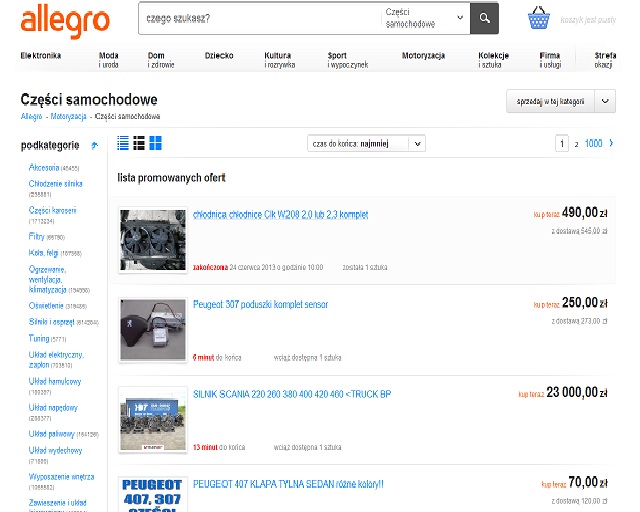Open Oświetlenie subcategory
This screenshot has width=640, height=512.
(x=46, y=306)
